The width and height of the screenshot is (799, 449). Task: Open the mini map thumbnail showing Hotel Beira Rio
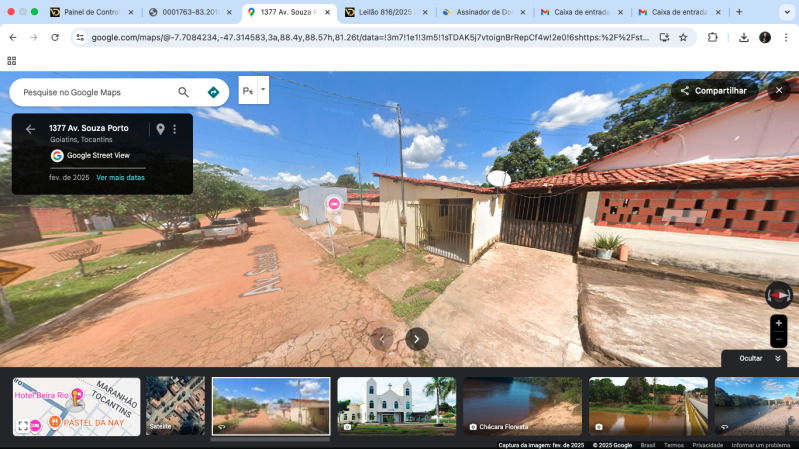click(x=76, y=406)
